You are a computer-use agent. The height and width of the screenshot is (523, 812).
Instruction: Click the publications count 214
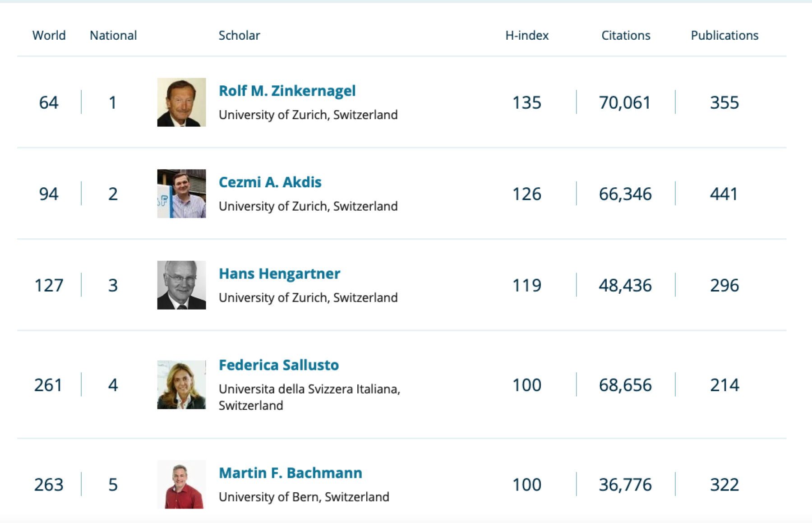coord(724,385)
